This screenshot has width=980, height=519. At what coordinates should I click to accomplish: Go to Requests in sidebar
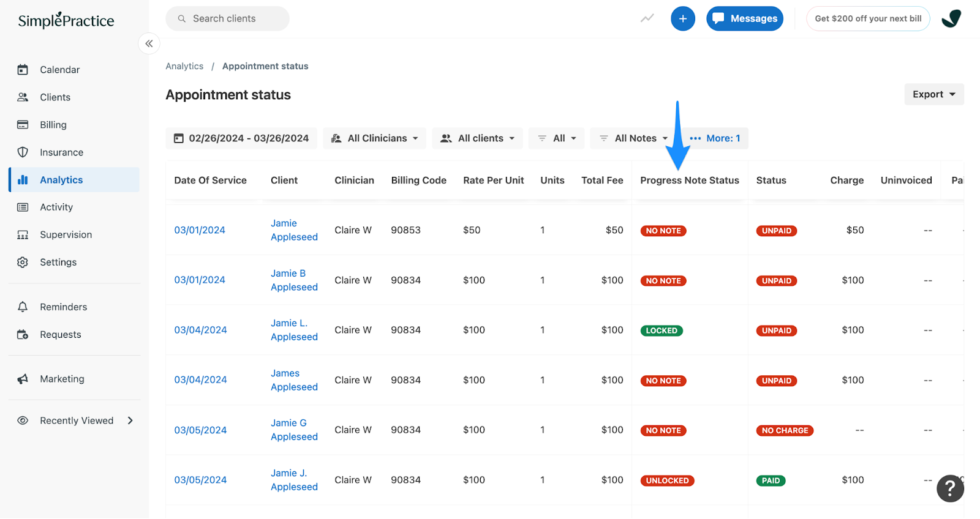[61, 335]
